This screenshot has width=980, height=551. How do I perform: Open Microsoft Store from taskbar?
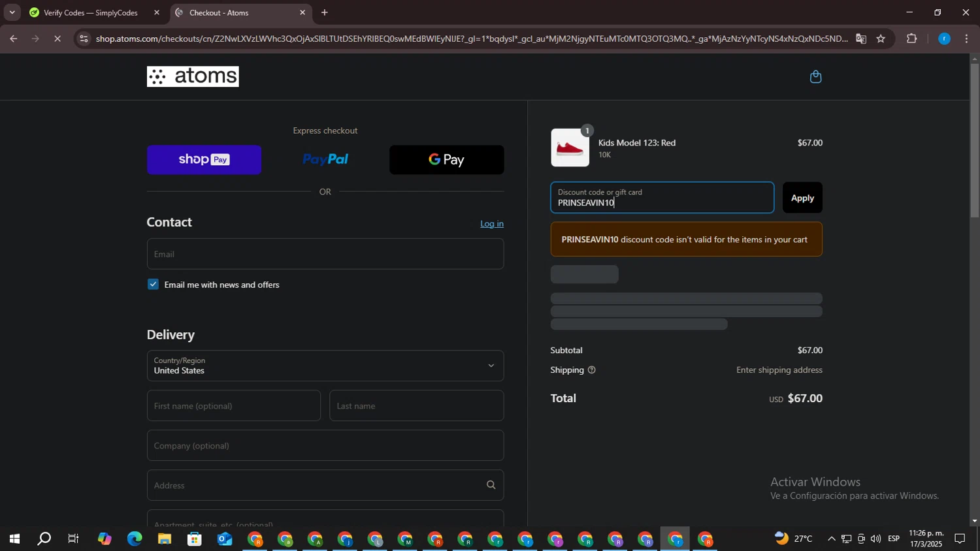click(195, 539)
